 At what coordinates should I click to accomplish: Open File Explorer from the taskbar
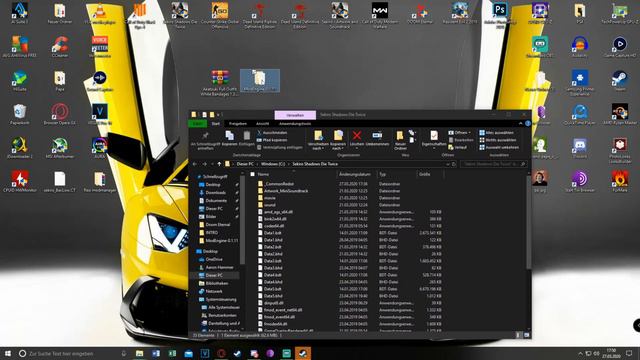[x=140, y=353]
